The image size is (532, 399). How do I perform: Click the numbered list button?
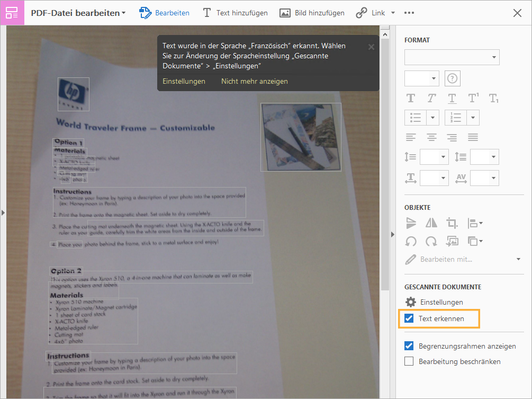pyautogui.click(x=456, y=118)
